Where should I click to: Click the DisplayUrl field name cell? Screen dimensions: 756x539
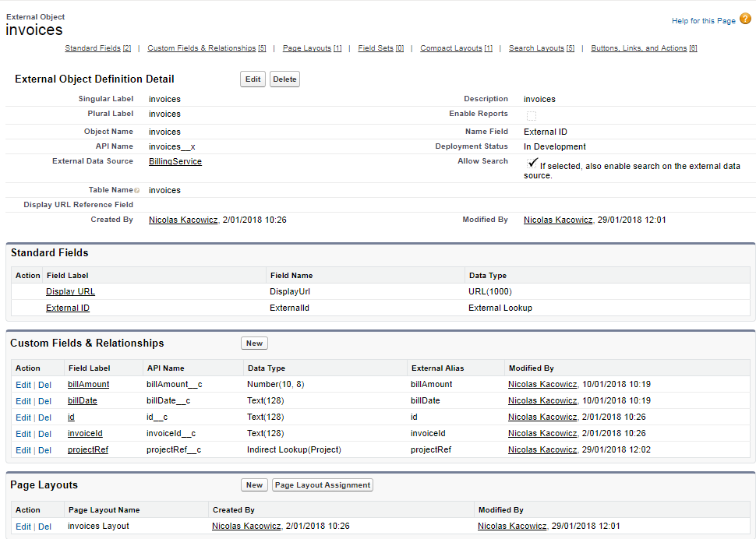point(290,291)
